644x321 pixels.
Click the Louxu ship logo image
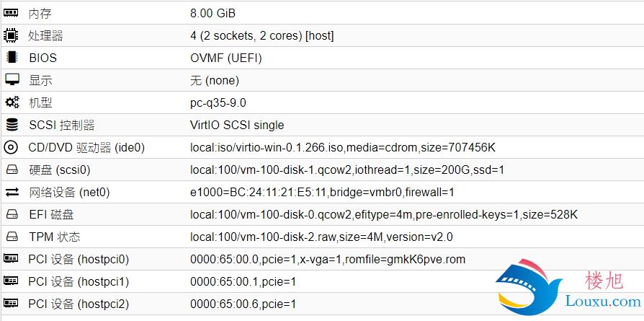click(x=529, y=287)
